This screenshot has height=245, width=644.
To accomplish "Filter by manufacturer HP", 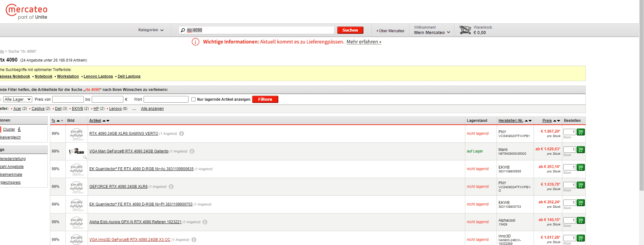I will tap(96, 109).
